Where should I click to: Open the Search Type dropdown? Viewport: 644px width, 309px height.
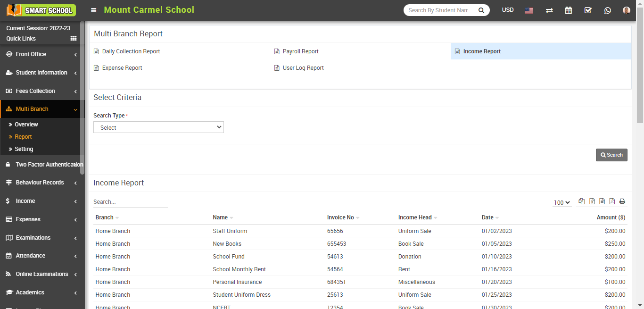click(158, 127)
